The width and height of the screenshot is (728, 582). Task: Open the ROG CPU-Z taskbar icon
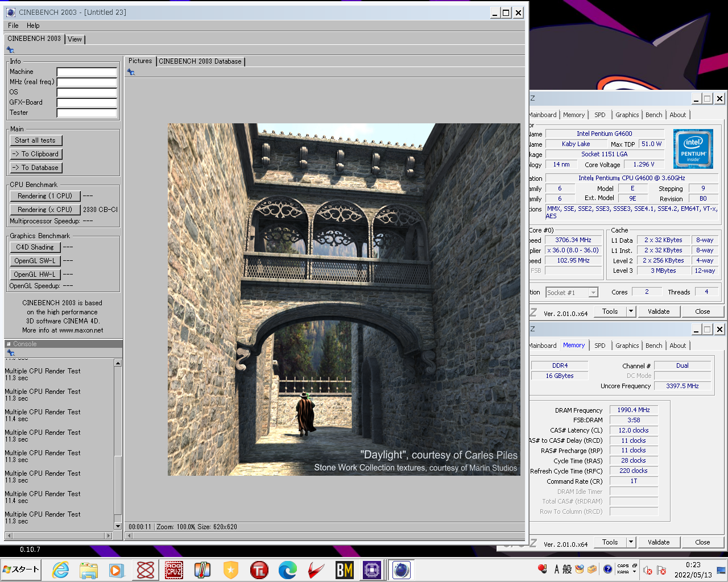click(174, 570)
